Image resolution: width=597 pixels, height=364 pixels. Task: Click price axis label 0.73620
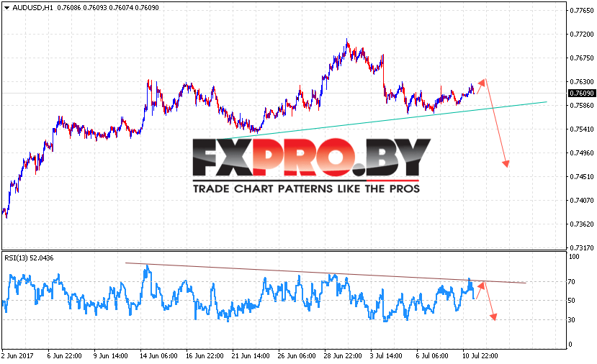[x=581, y=224]
